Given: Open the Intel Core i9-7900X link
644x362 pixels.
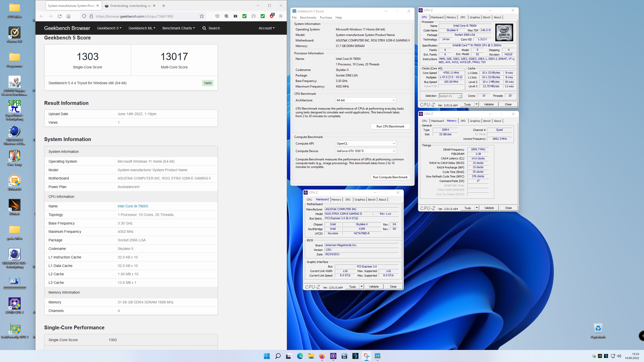Looking at the screenshot, I should [133, 206].
